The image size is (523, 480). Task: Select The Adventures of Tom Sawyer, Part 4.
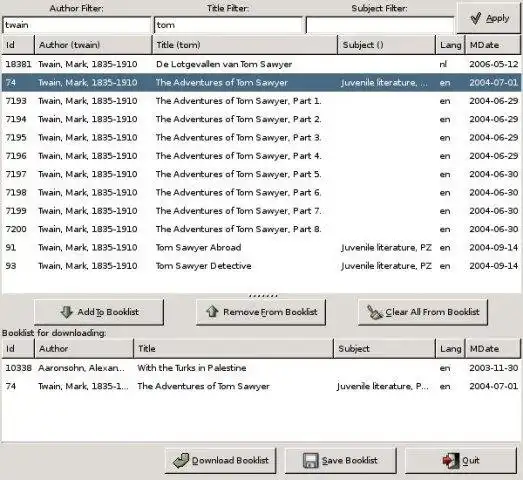262,156
